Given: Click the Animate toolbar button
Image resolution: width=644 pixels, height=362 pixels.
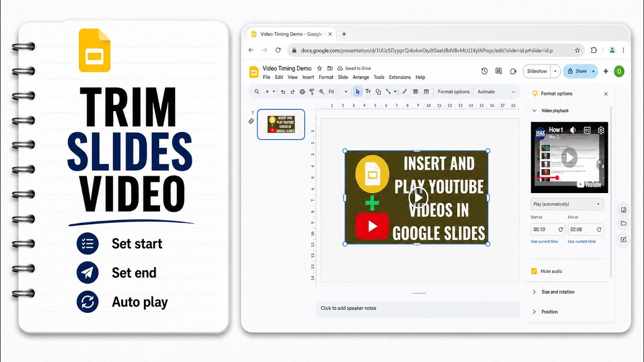Looking at the screenshot, I should point(486,92).
